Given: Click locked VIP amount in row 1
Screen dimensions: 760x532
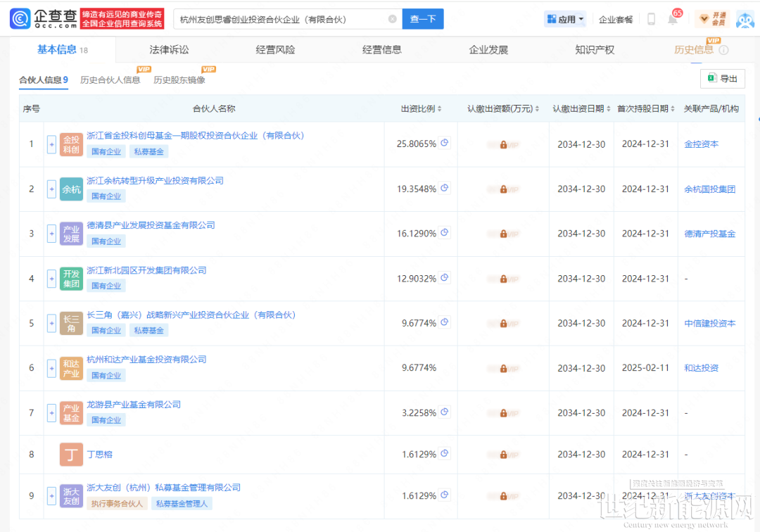Looking at the screenshot, I should (x=503, y=144).
